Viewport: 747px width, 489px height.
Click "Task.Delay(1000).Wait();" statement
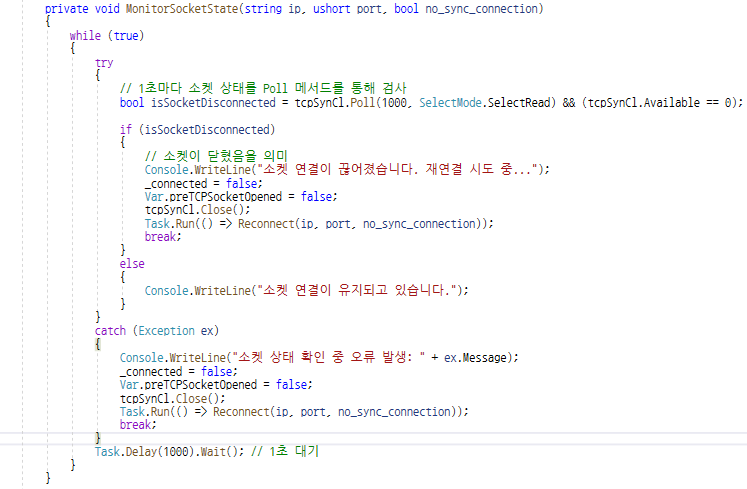click(x=169, y=451)
